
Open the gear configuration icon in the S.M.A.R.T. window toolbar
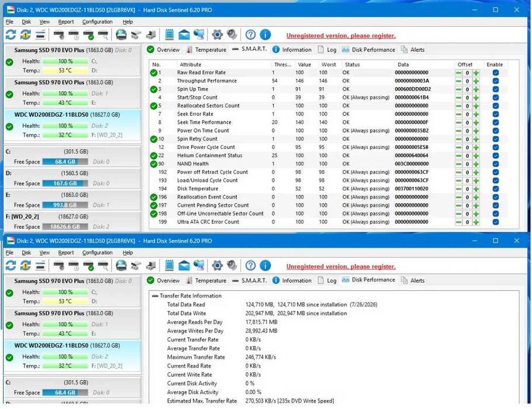point(217,34)
